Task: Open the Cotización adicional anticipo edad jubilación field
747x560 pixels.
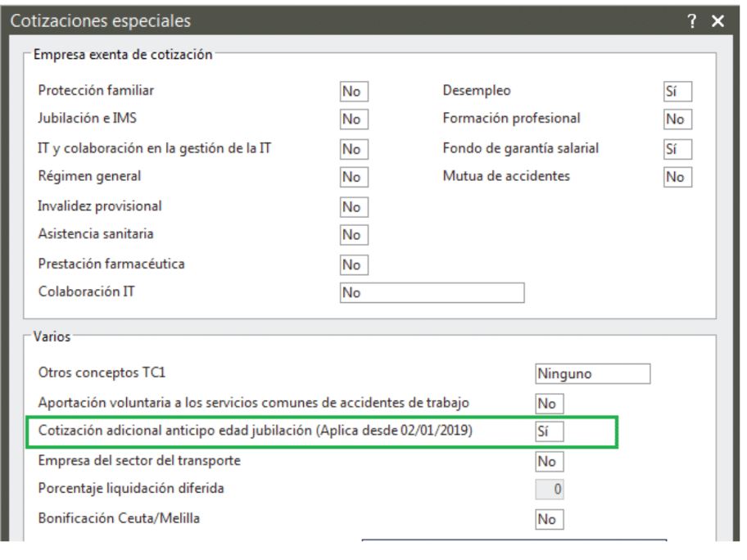Action: point(550,431)
